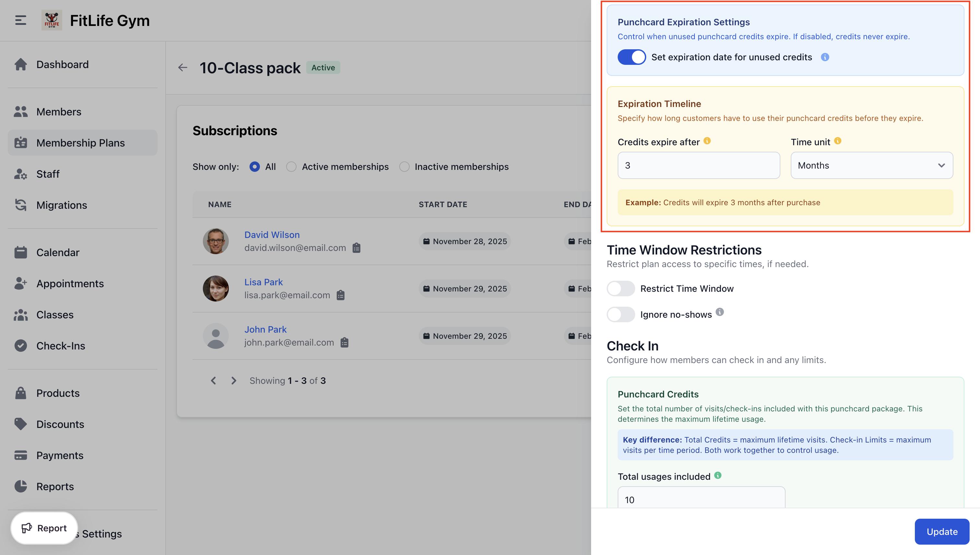Screen dimensions: 980x555
Task: Click the back arrow beside 10-Class pack
Action: pyautogui.click(x=183, y=68)
